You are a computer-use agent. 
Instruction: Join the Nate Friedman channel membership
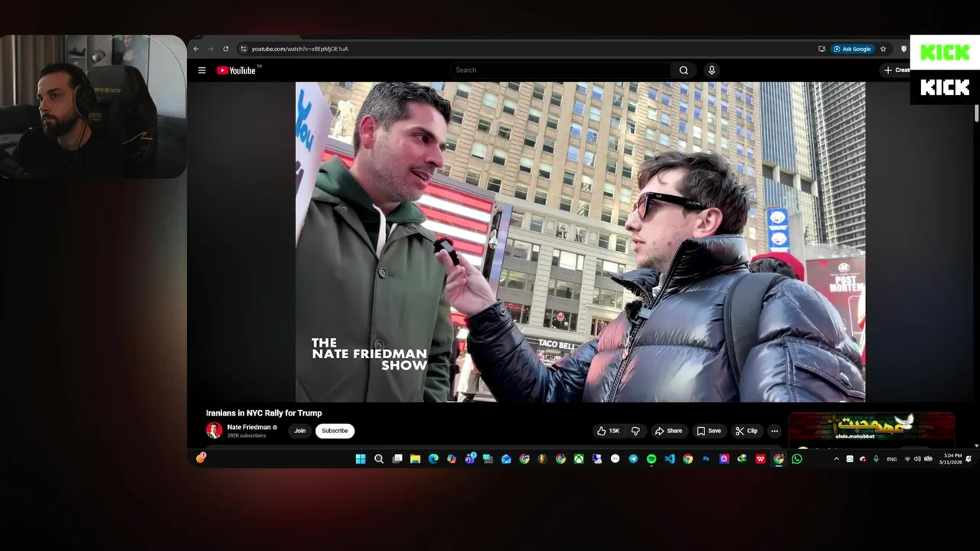[299, 431]
